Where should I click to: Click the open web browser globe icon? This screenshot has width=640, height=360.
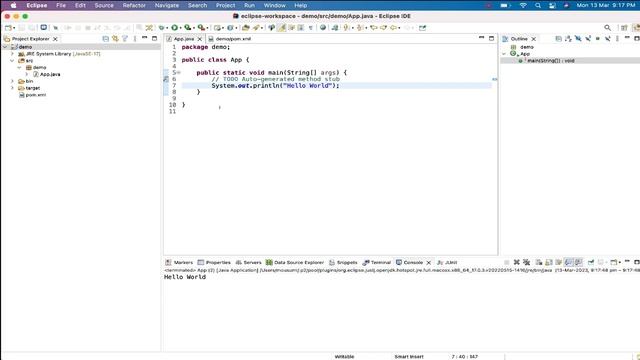pyautogui.click(x=323, y=28)
